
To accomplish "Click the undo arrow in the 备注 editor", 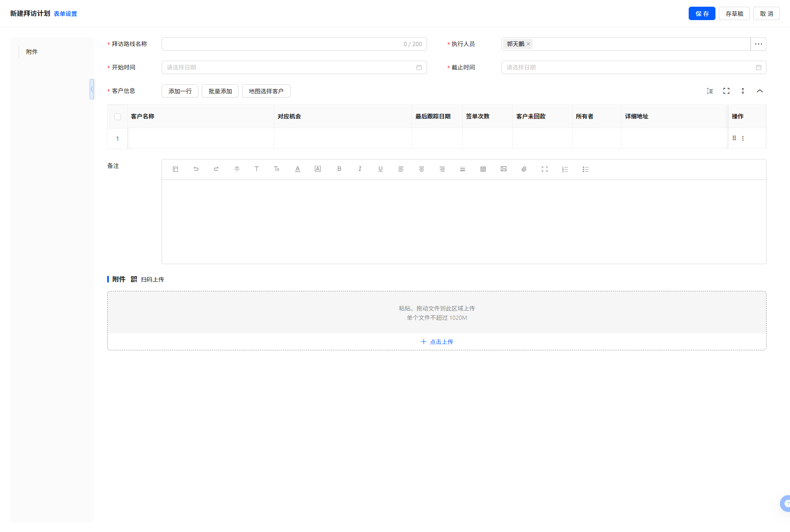I will click(x=196, y=169).
